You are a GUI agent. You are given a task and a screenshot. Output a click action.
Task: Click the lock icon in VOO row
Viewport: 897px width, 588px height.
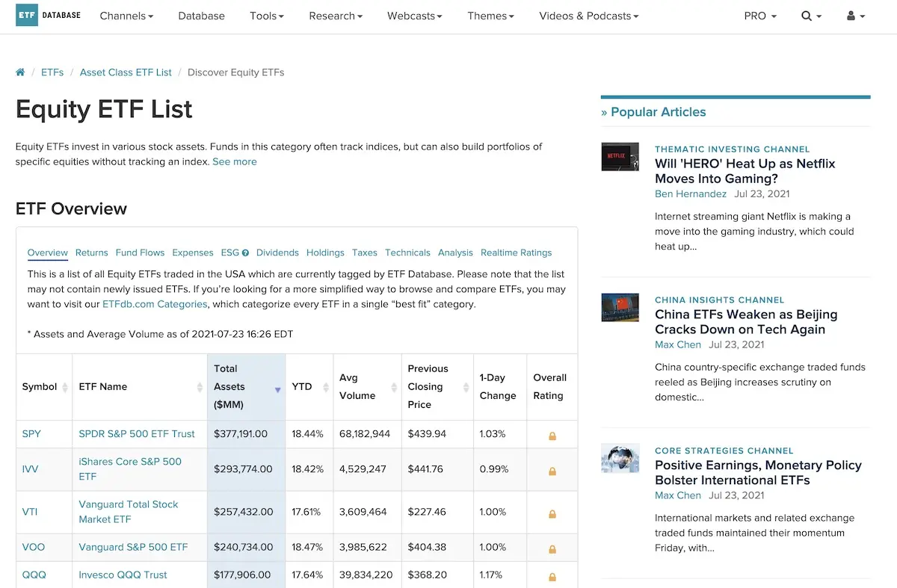point(552,549)
